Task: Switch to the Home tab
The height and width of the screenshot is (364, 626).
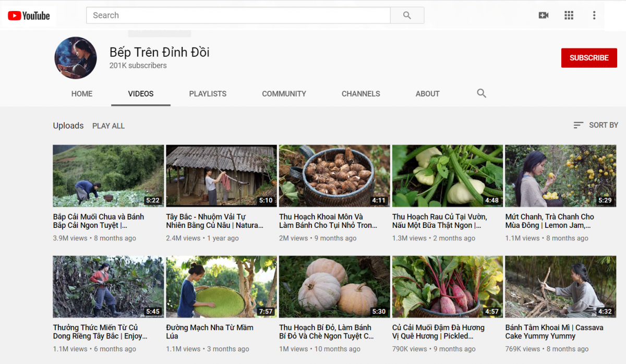Action: 82,94
